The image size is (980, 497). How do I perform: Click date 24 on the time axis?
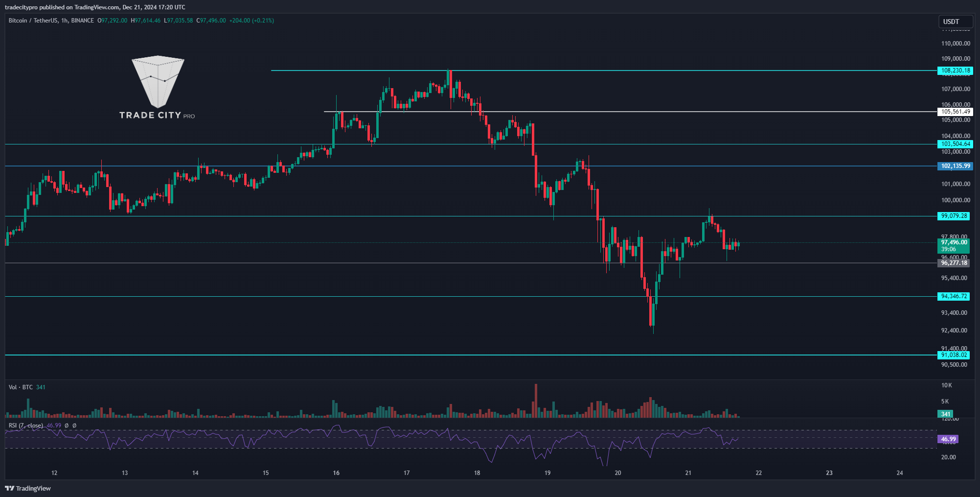[x=900, y=473]
